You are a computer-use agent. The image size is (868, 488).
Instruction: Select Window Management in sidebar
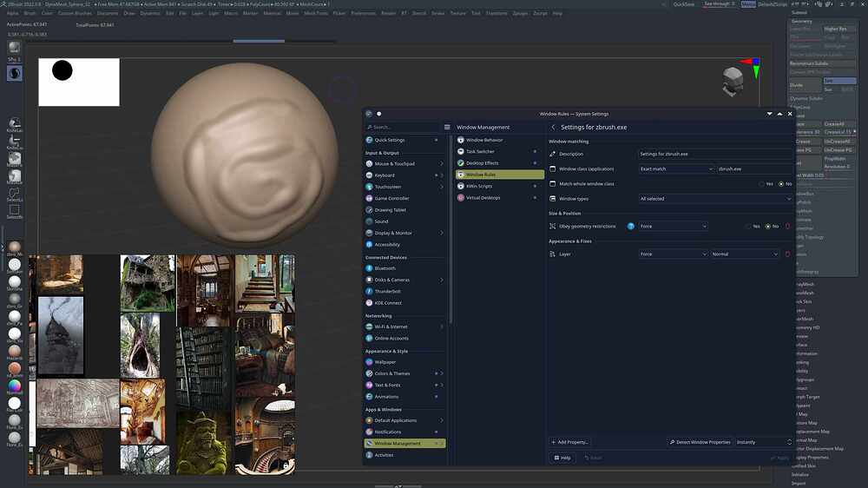click(404, 444)
